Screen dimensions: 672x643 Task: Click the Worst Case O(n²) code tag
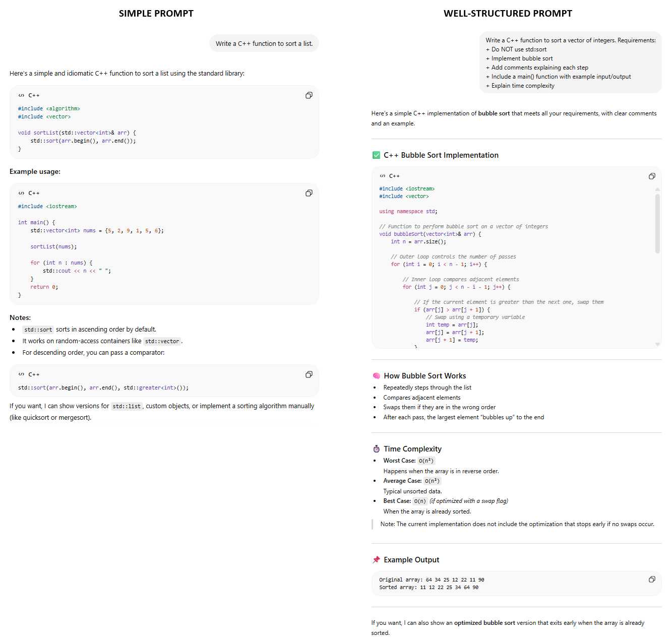coord(426,461)
